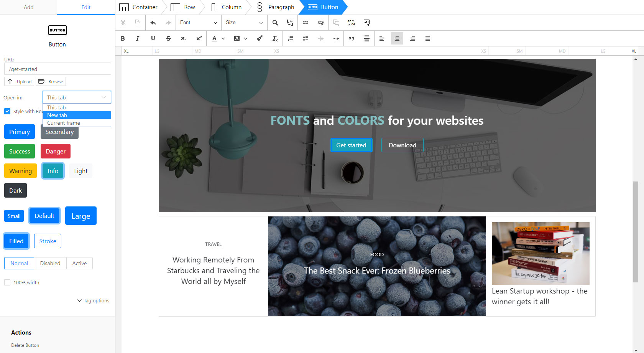The width and height of the screenshot is (644, 353).
Task: Apply superscript formatting
Action: (199, 38)
